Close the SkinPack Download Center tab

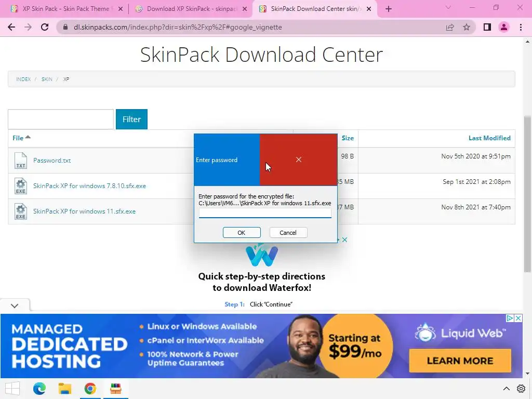tap(369, 9)
